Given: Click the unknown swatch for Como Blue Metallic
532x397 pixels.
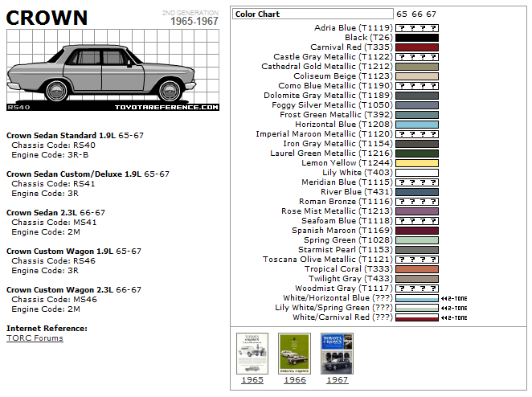Looking at the screenshot, I should pos(417,86).
